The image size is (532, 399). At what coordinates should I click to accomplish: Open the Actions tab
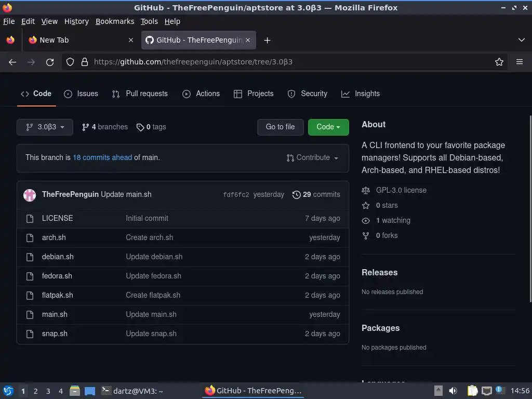pos(201,94)
